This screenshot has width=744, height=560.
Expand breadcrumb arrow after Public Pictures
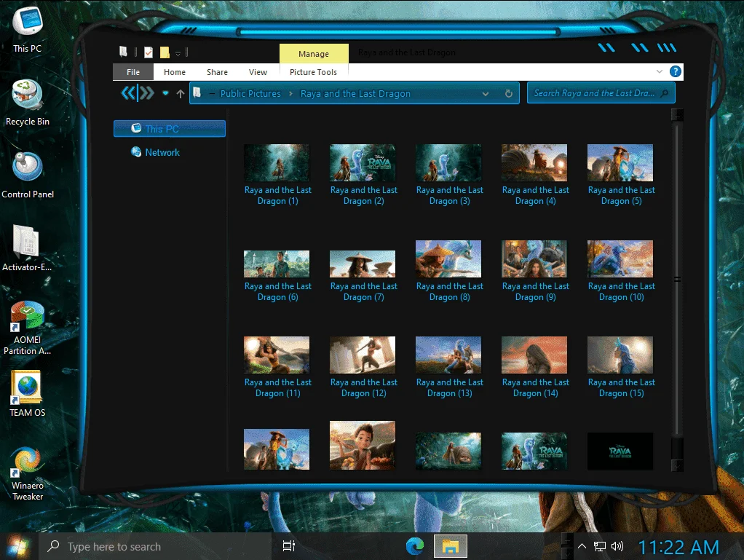291,93
